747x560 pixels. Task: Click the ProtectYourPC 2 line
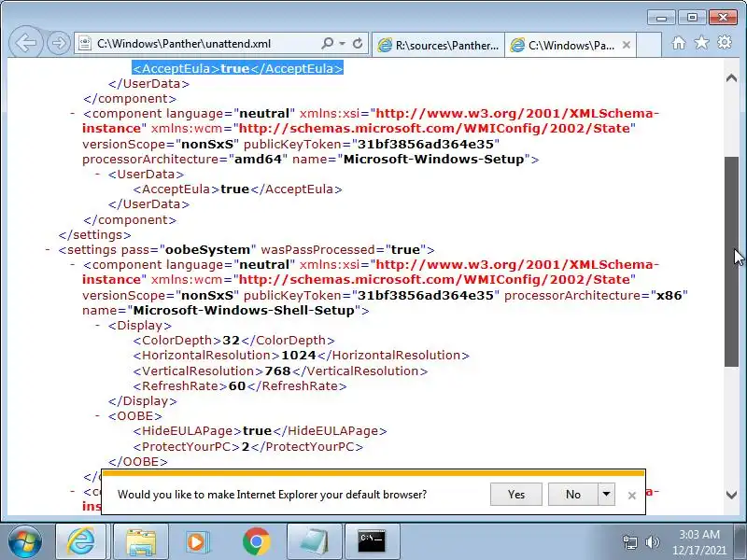tap(247, 447)
